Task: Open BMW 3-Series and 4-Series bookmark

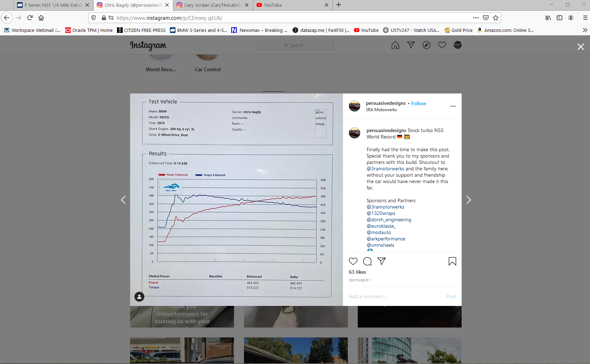Action: (199, 30)
